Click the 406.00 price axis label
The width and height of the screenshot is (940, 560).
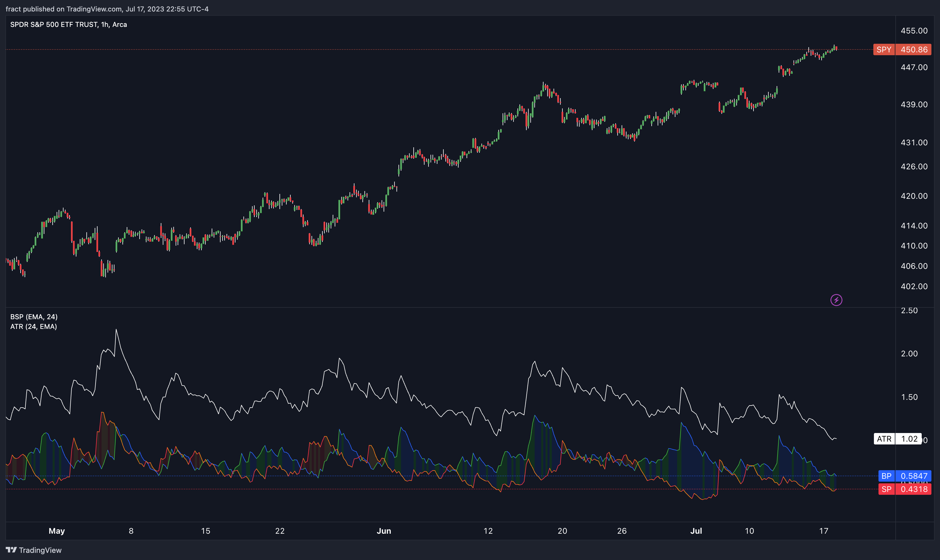tap(914, 266)
